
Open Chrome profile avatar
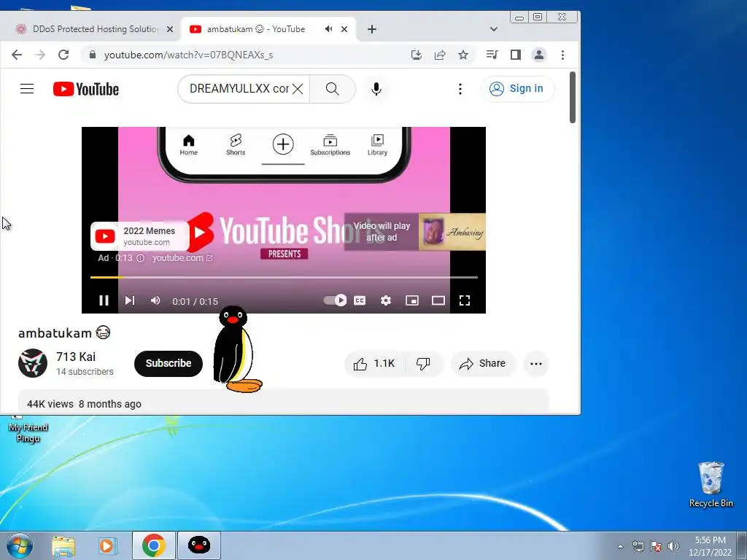539,55
